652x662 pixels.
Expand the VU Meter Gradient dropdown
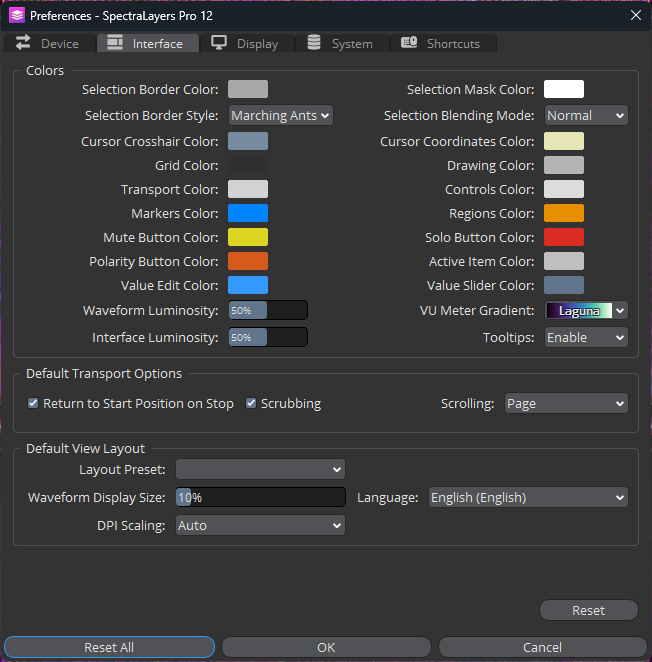pos(586,311)
